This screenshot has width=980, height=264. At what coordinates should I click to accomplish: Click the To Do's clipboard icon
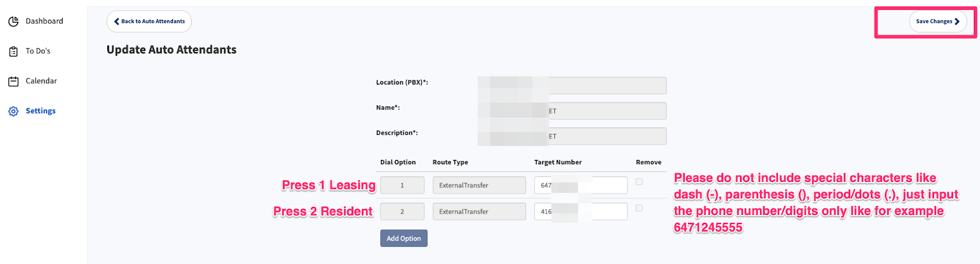[x=13, y=51]
